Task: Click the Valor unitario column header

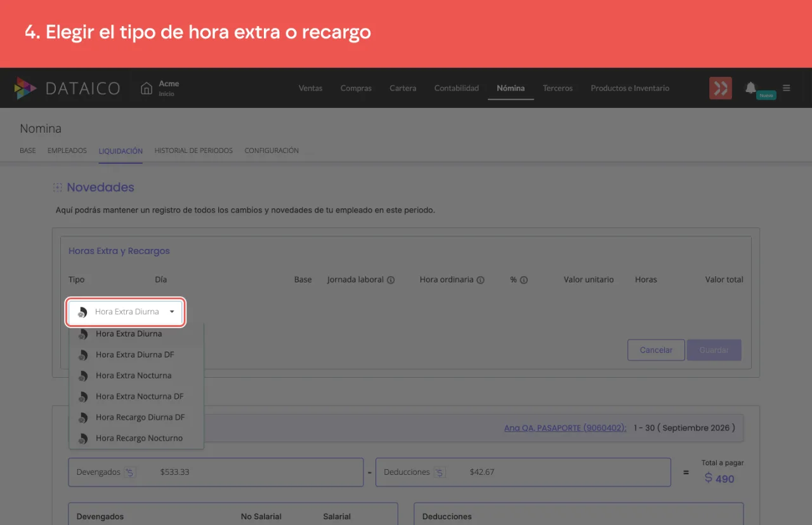Action: [589, 280]
